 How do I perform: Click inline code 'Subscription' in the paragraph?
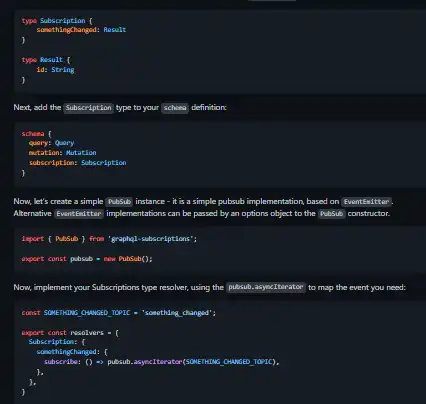[x=88, y=108]
